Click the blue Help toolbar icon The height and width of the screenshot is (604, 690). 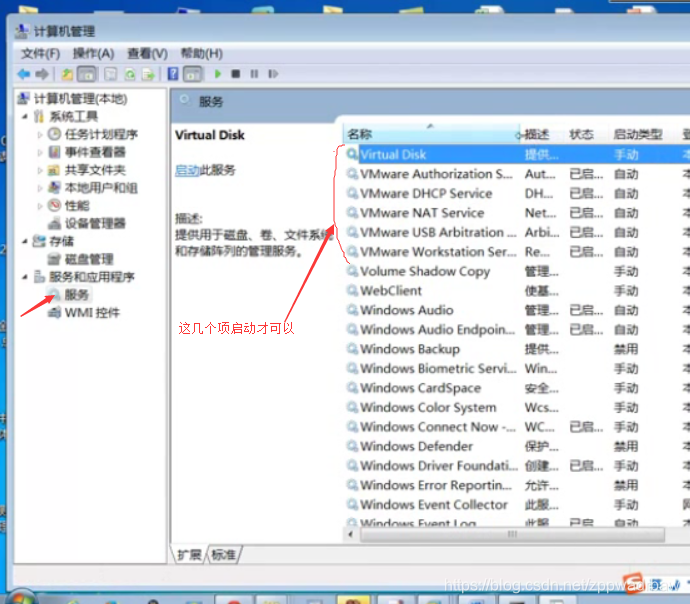[x=173, y=74]
